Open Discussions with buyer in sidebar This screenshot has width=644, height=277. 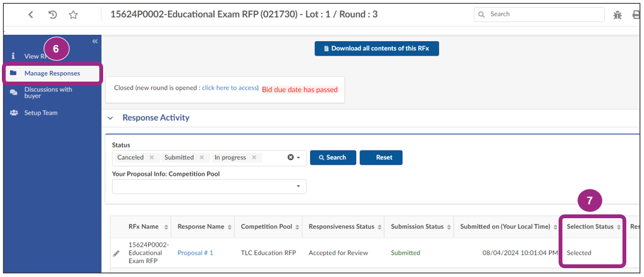[48, 92]
